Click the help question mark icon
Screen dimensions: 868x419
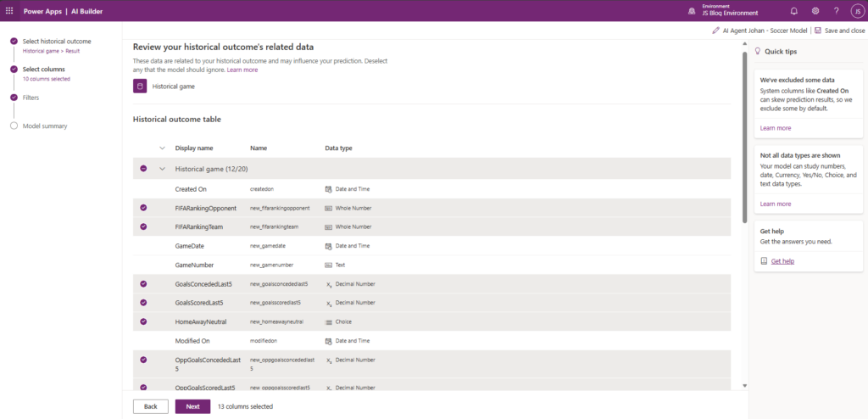tap(837, 11)
